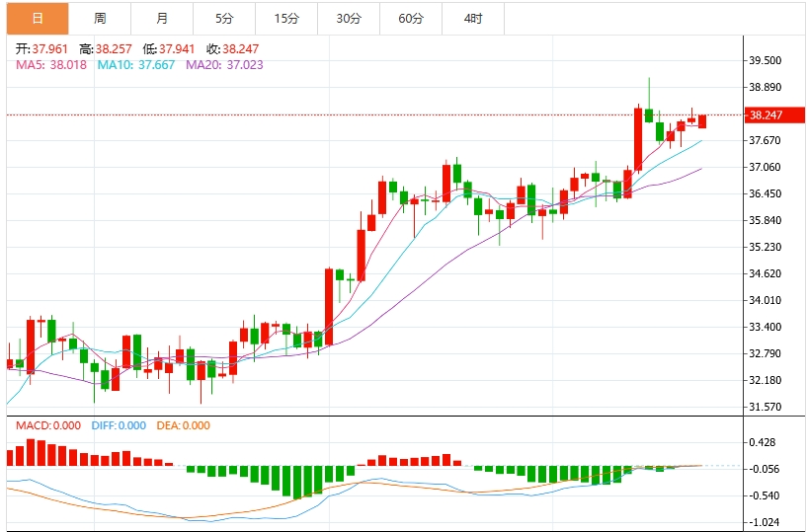Click the DEA:0.000 label
This screenshot has height=532, width=807.
(x=183, y=425)
